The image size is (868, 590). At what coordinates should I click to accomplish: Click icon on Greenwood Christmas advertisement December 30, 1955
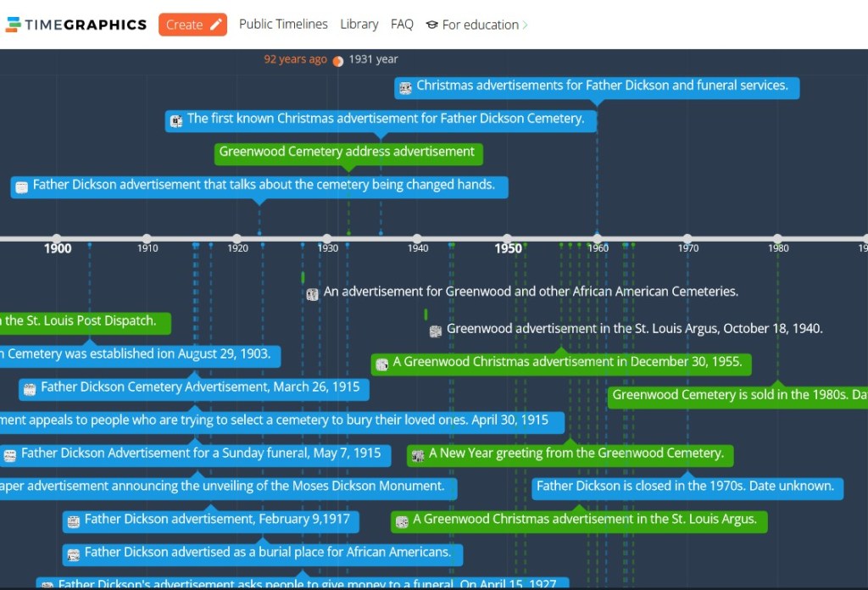pyautogui.click(x=382, y=365)
